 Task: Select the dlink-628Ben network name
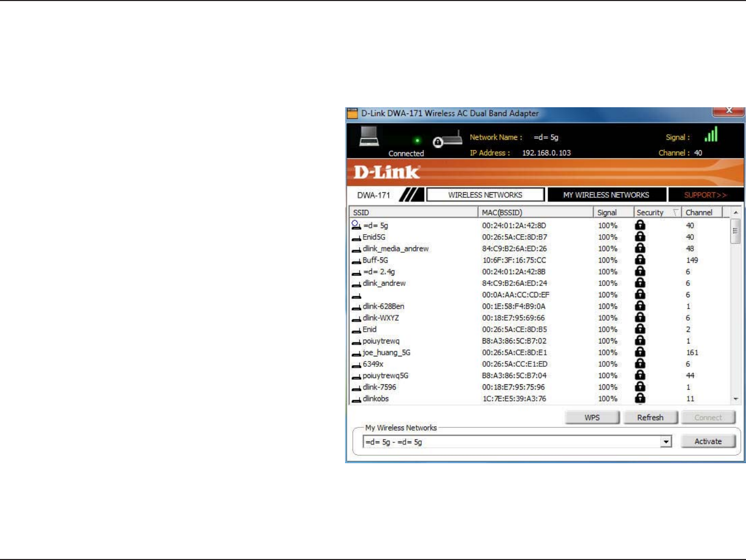pos(383,306)
